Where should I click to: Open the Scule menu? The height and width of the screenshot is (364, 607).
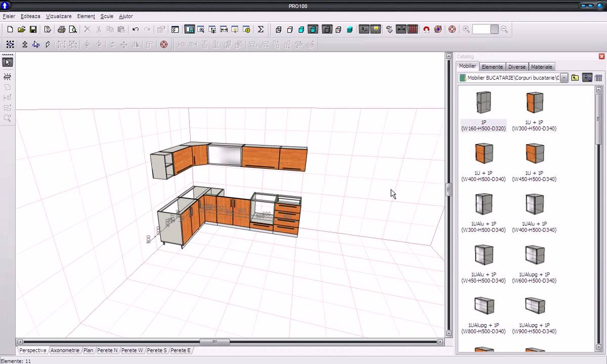click(107, 16)
